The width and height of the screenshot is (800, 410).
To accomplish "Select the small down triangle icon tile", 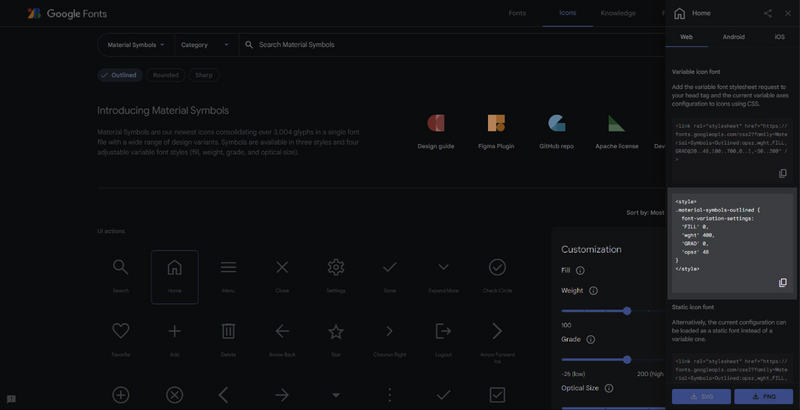I will tap(336, 395).
